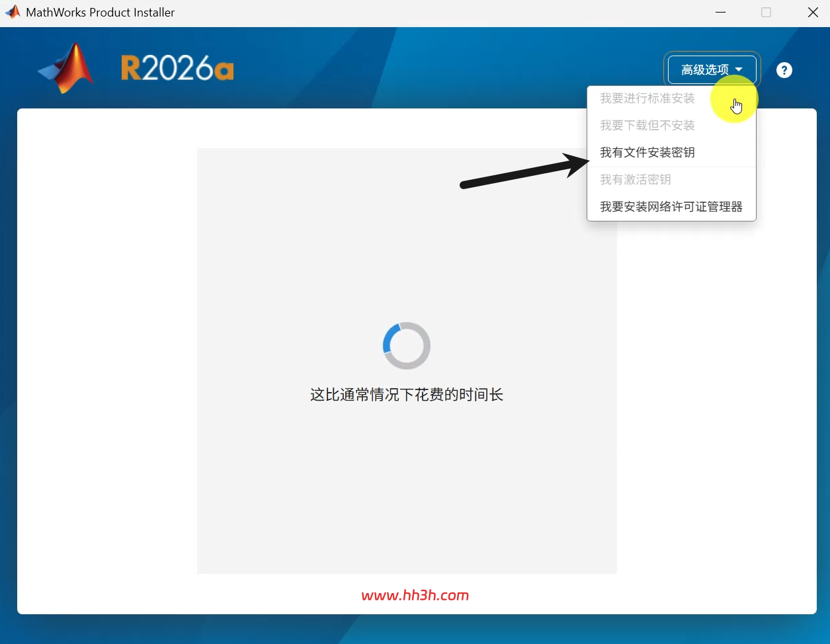Select 我有文件安装密钥 from the menu
This screenshot has height=644, width=830.
(x=671, y=153)
